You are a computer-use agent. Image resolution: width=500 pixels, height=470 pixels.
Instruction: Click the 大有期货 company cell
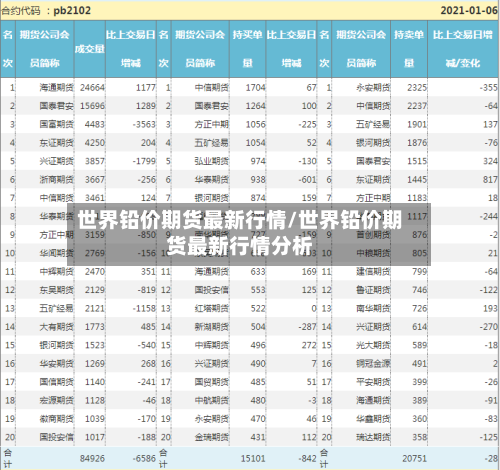coord(56,327)
